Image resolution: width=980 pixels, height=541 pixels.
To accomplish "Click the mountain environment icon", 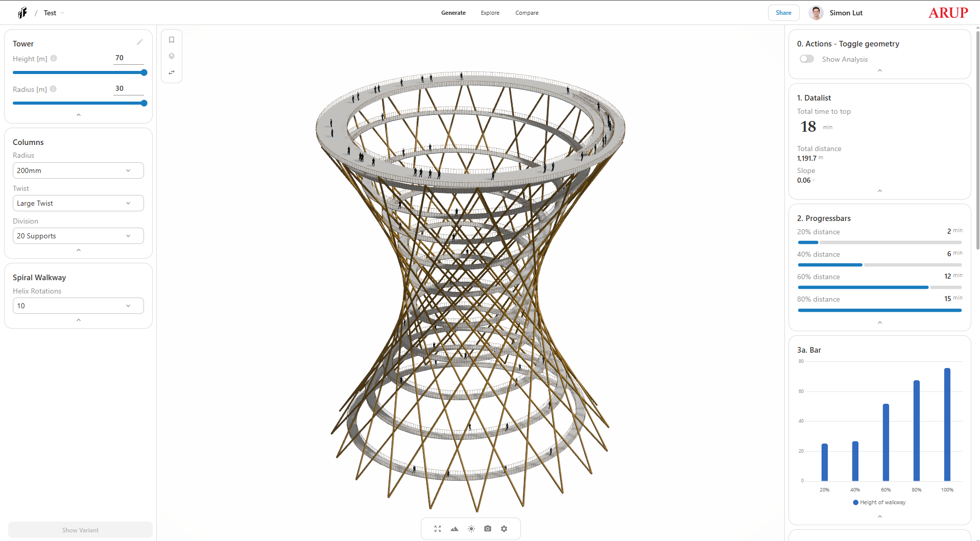I will coord(455,529).
